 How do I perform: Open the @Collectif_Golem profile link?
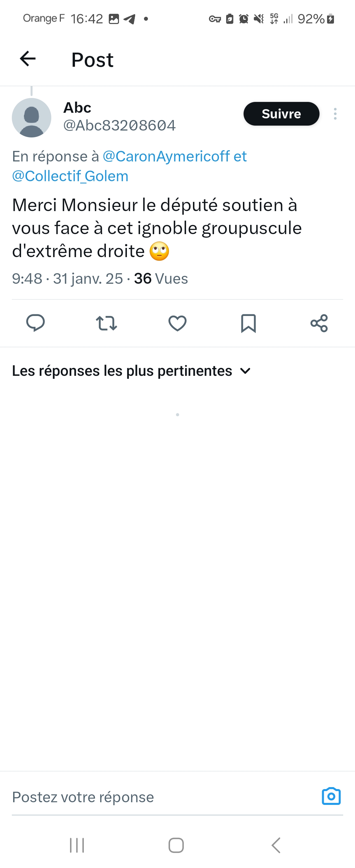[x=70, y=176]
